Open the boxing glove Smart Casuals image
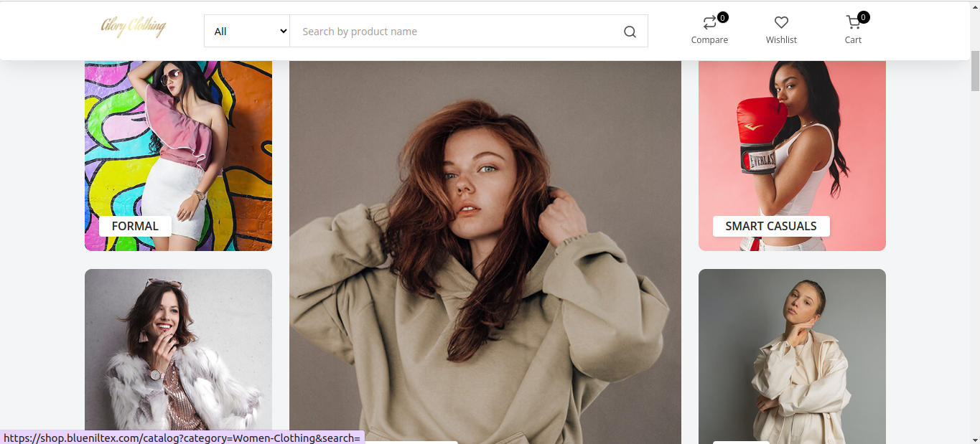 792,143
